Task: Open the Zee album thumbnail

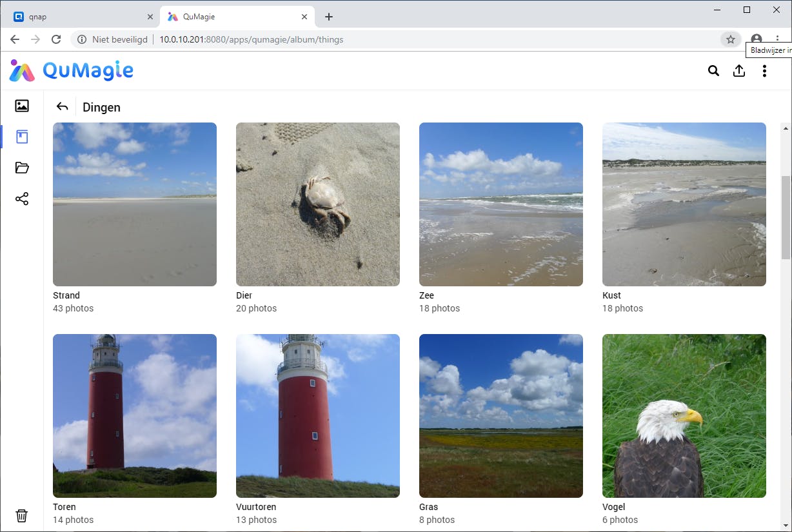Action: pos(501,204)
